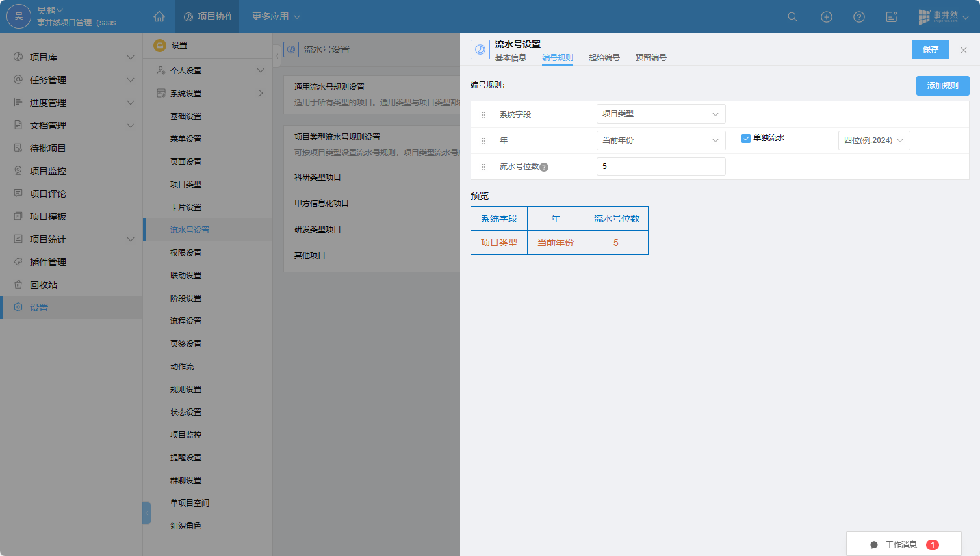The height and width of the screenshot is (556, 980).
Task: Click the drag handle of 年 row
Action: click(x=484, y=141)
